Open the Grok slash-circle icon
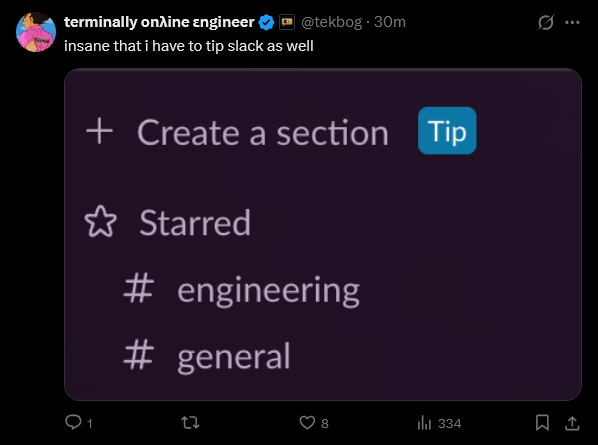 point(545,22)
